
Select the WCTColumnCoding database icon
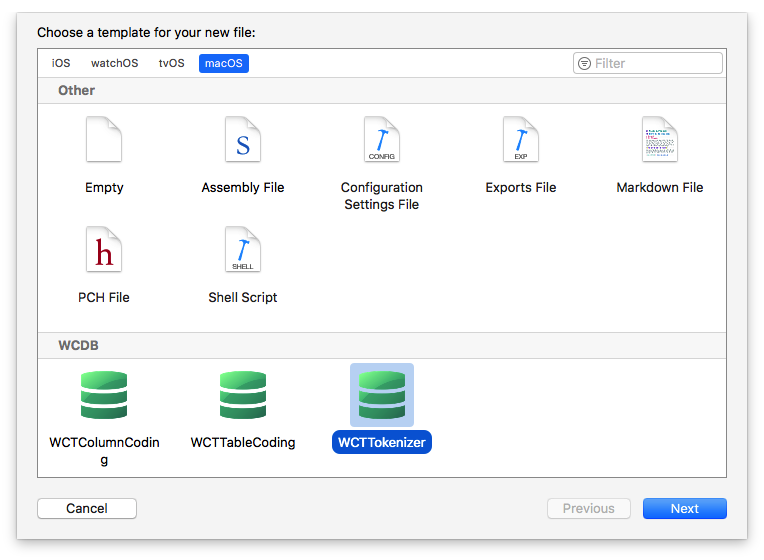(x=104, y=395)
